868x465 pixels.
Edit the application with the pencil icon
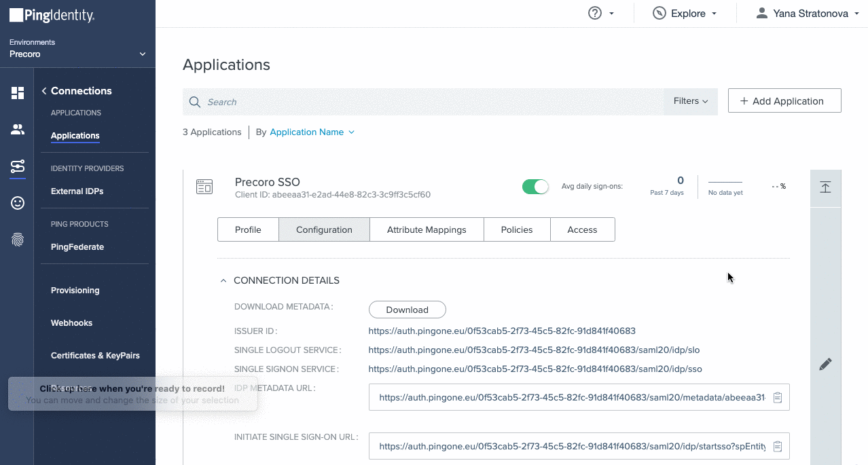click(825, 365)
